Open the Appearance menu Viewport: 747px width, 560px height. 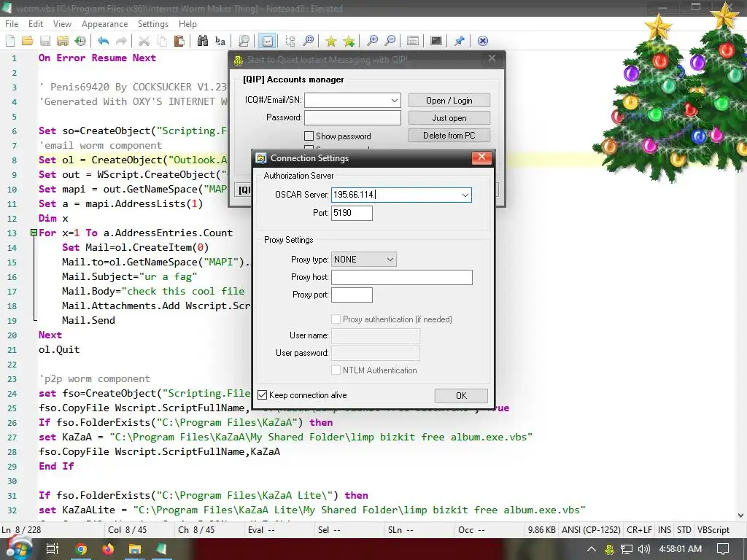click(105, 24)
